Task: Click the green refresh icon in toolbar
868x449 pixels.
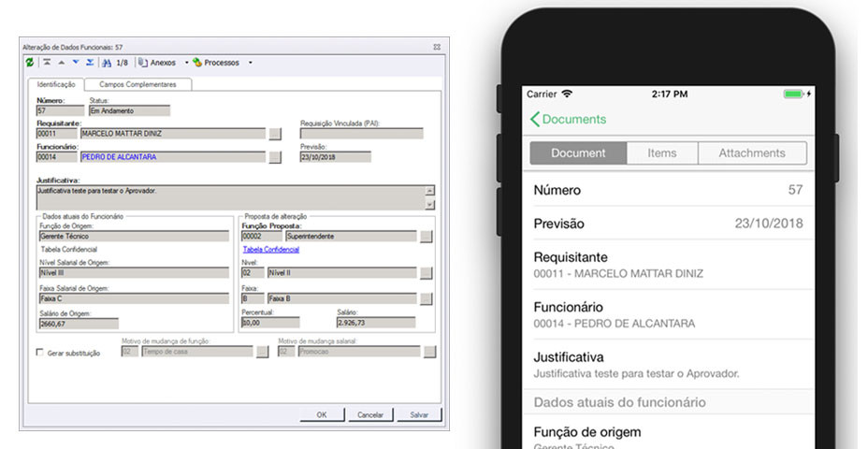Action: (29, 63)
